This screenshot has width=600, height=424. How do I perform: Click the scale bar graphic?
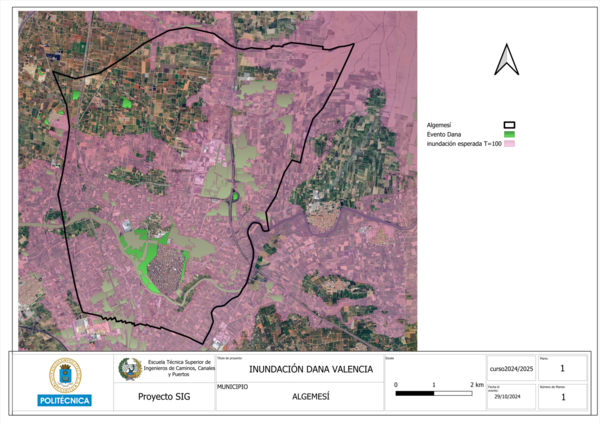434,394
